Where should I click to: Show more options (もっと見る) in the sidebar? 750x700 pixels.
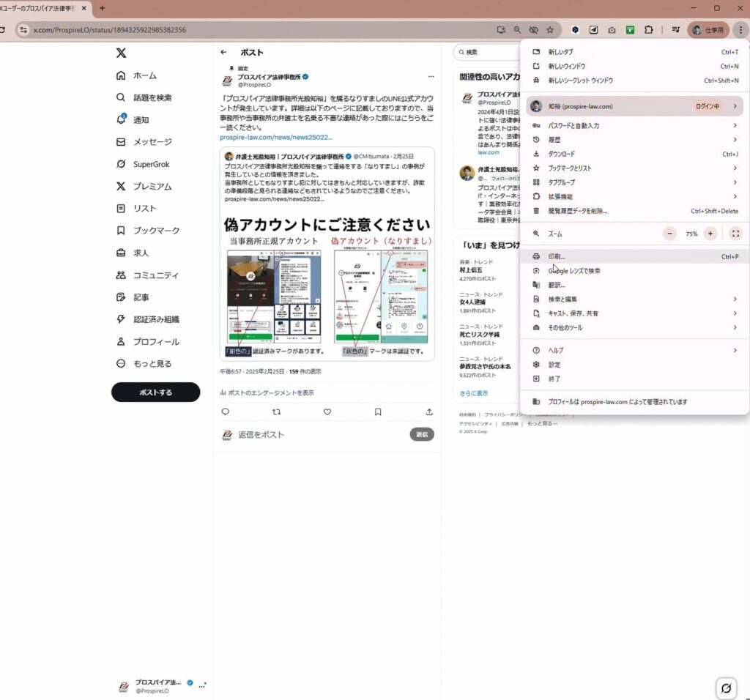coord(144,363)
